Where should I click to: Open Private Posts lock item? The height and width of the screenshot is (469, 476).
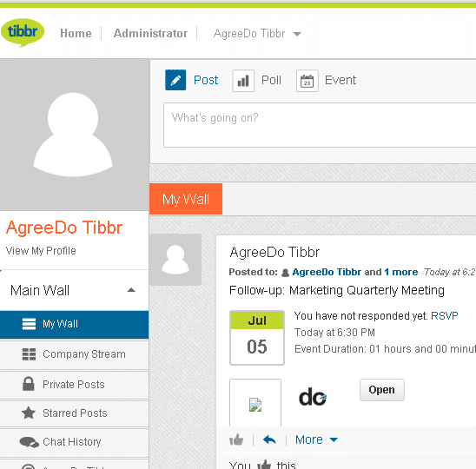click(75, 384)
